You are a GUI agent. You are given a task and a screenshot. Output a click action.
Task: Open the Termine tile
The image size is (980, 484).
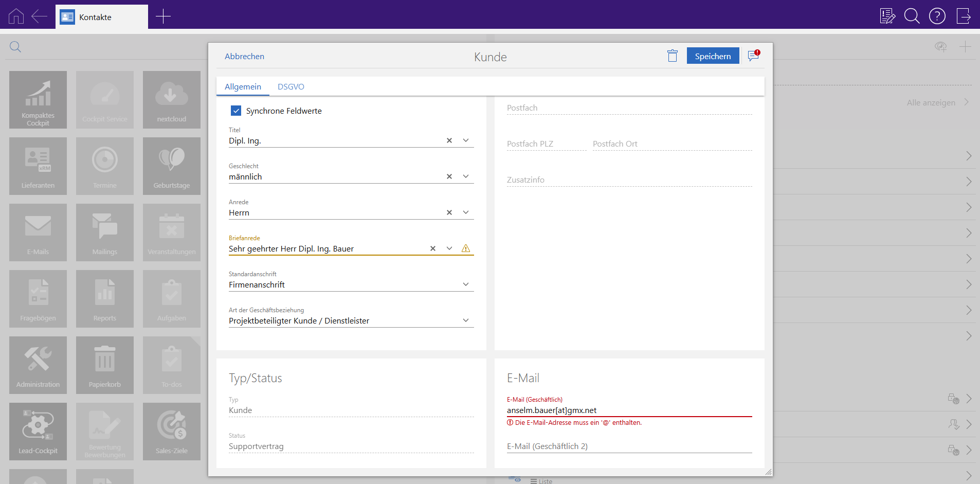[105, 166]
